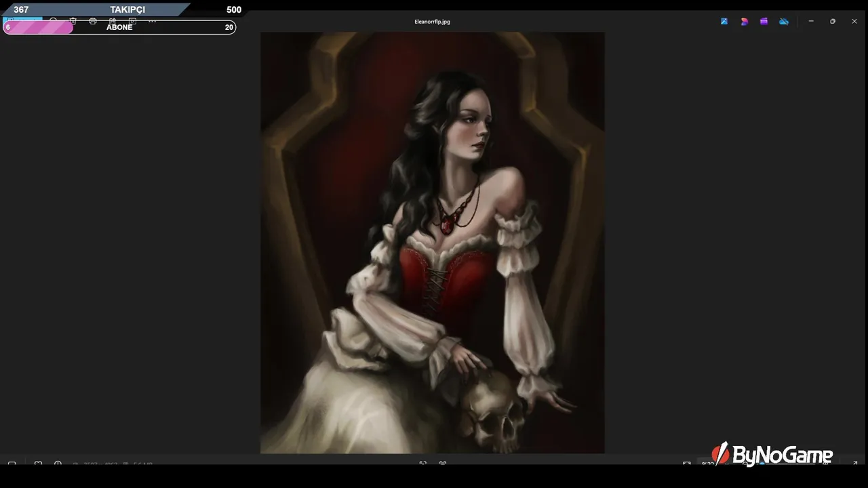Open the three-dots more options menu
Viewport: 868px width, 488px height.
click(x=152, y=21)
